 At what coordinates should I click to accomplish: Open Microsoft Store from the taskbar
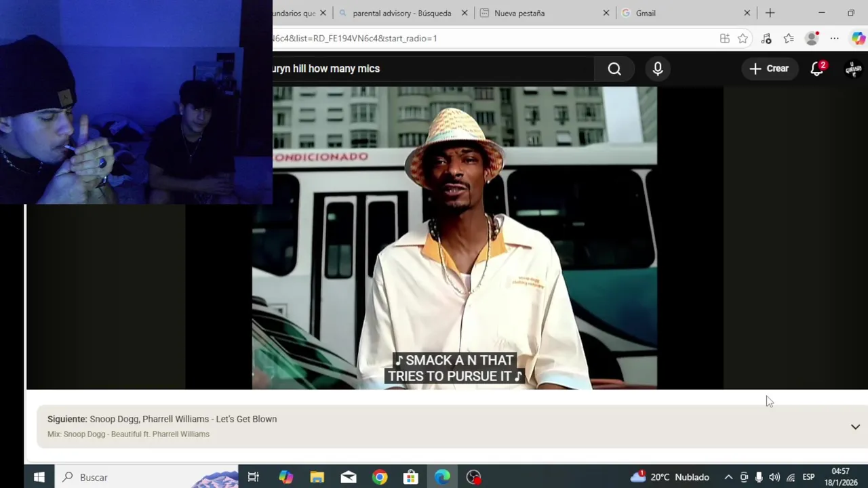pos(411,477)
